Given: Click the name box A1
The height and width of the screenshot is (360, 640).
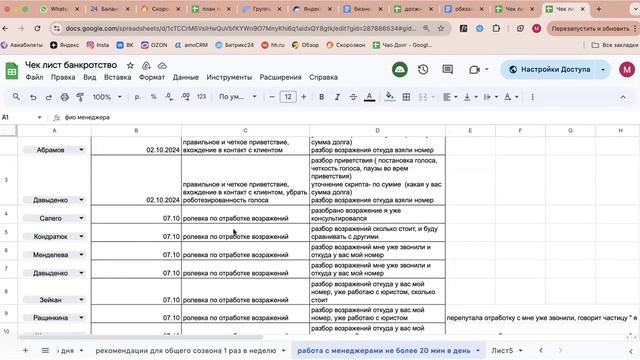Looking at the screenshot, I should point(20,118).
